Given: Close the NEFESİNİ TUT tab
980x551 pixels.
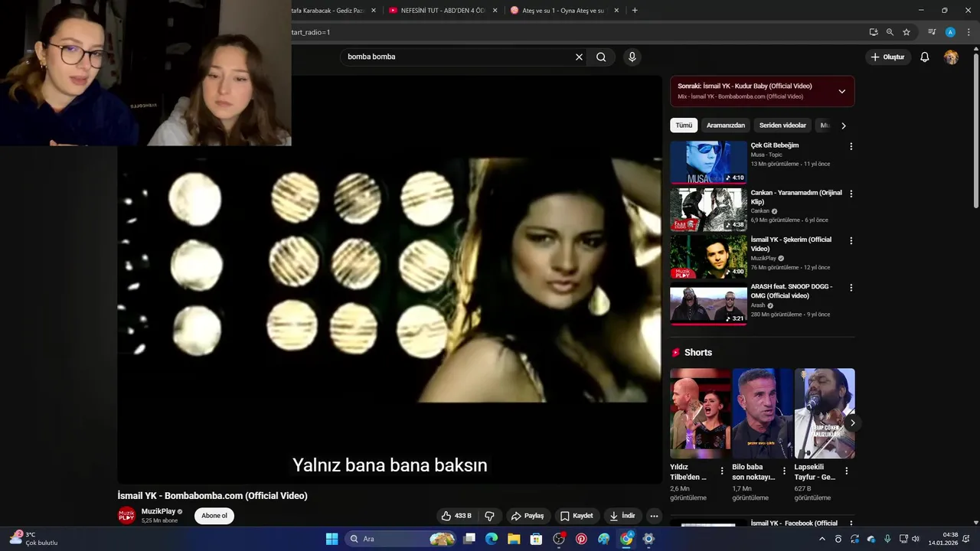Looking at the screenshot, I should point(495,11).
